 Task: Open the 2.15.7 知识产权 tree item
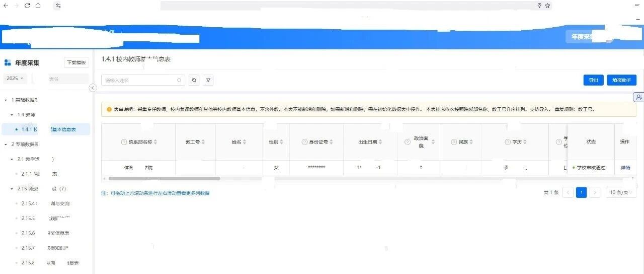pos(46,248)
